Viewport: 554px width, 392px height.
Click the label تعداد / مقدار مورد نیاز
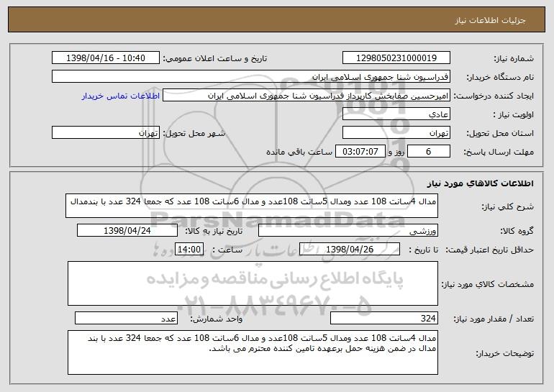tap(494, 319)
